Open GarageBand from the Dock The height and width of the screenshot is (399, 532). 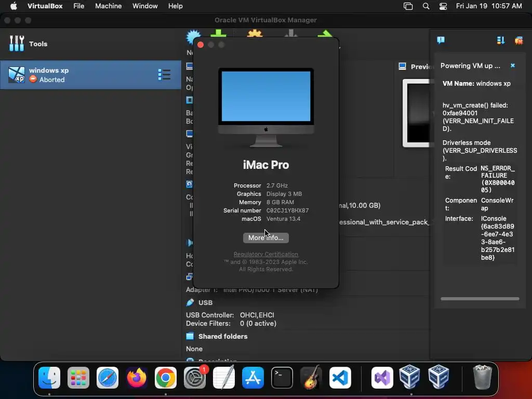click(311, 377)
